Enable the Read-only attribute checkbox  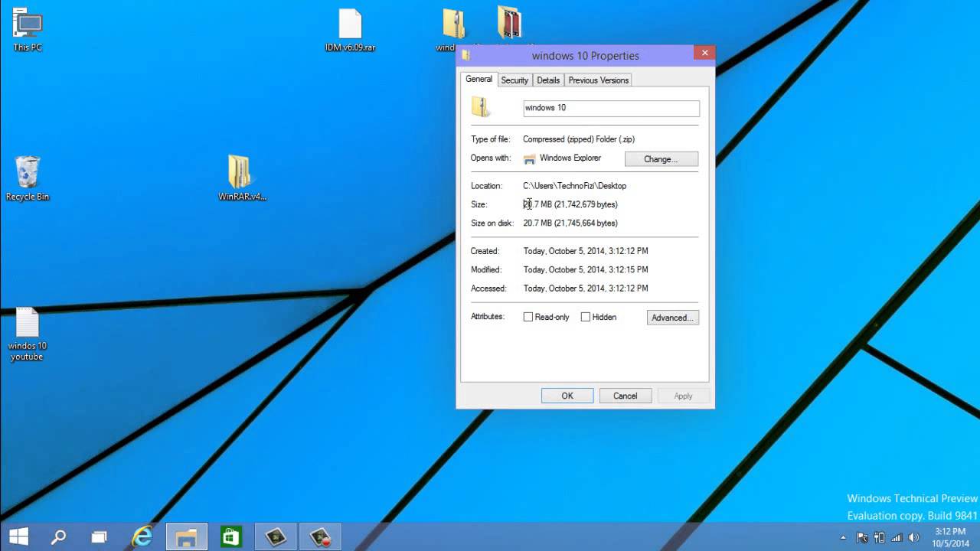click(528, 317)
